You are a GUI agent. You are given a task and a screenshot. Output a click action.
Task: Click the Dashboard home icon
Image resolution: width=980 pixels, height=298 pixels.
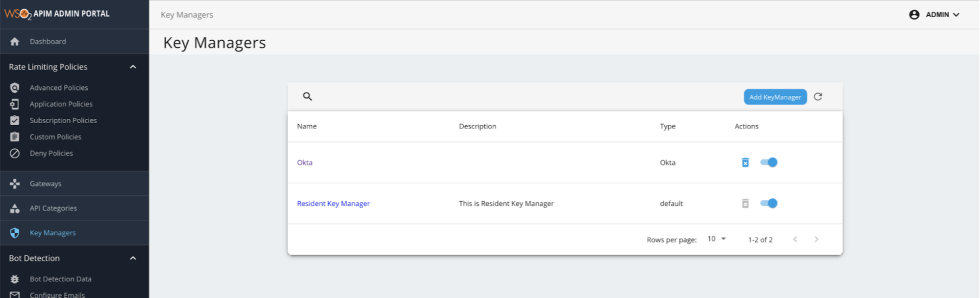(x=15, y=41)
